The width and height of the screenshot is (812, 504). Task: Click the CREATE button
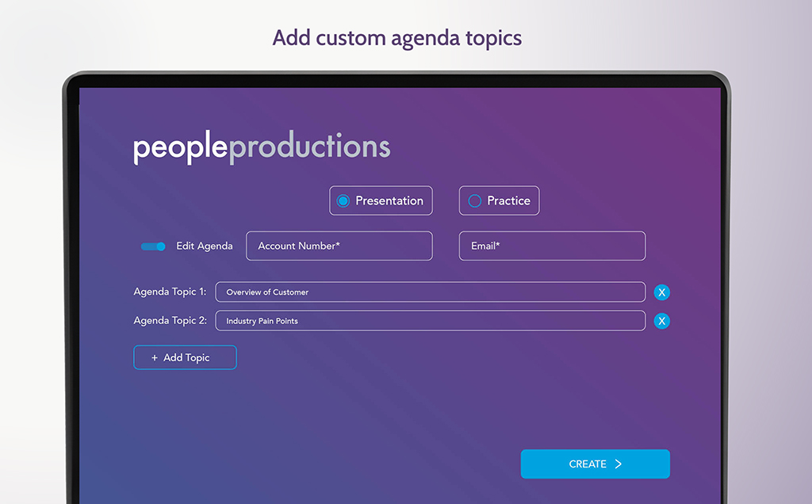[x=595, y=464]
